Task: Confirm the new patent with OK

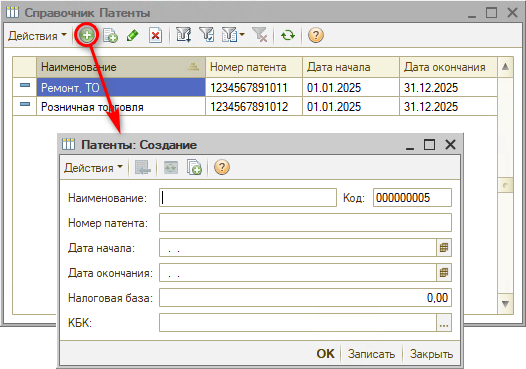Action: tap(325, 354)
